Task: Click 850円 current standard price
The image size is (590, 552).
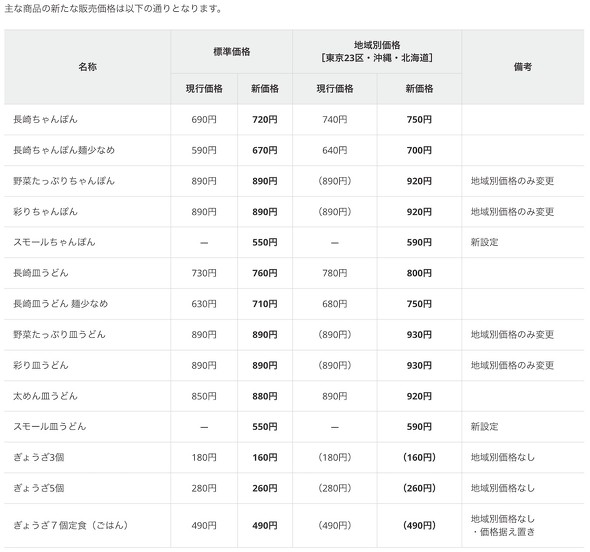Action: (204, 396)
